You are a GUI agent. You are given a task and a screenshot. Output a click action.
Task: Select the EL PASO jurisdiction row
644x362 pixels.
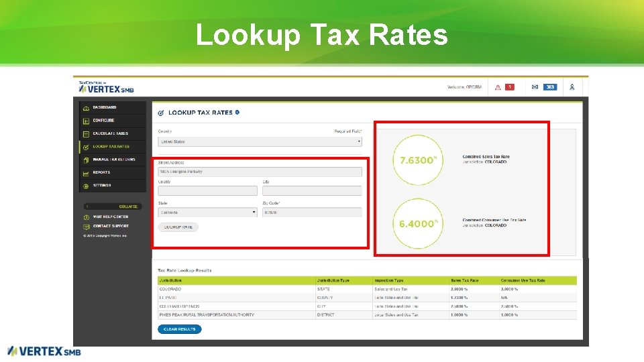[x=367, y=298]
